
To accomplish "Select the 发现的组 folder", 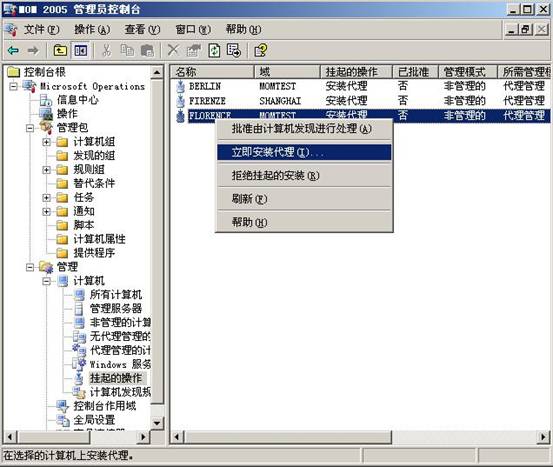I will click(94, 156).
